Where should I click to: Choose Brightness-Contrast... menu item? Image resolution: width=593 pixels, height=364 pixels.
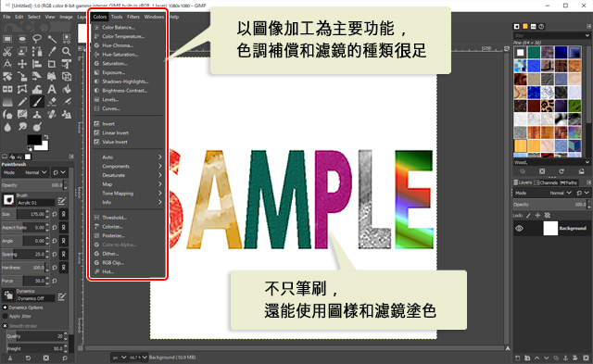coord(128,91)
